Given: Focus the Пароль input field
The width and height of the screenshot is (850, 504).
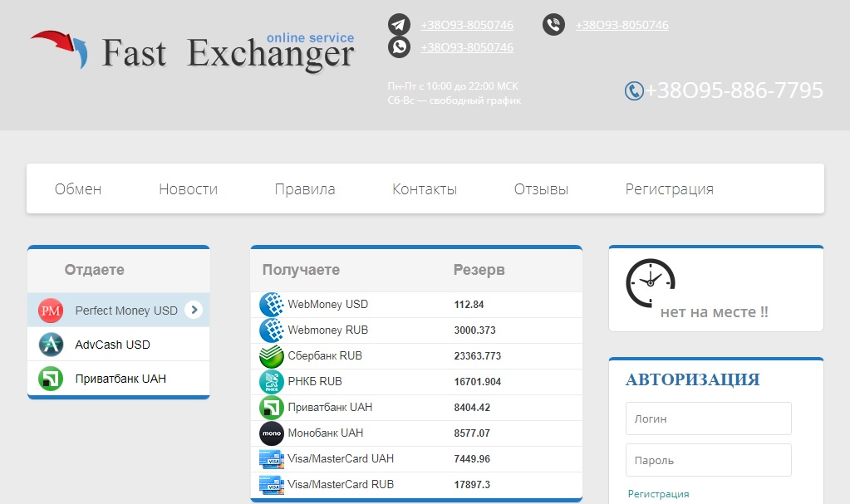Looking at the screenshot, I should click(708, 460).
